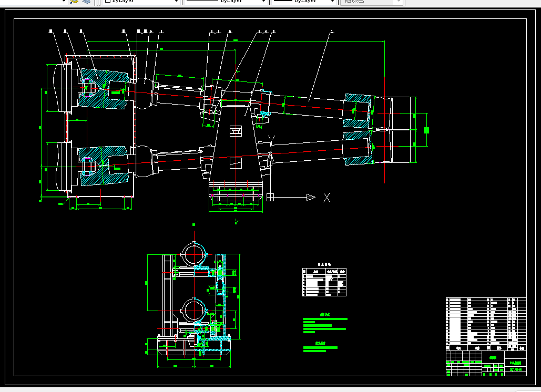This screenshot has width=541, height=392.
Task: Click the X axis label of UCS icon
Action: coord(326,198)
